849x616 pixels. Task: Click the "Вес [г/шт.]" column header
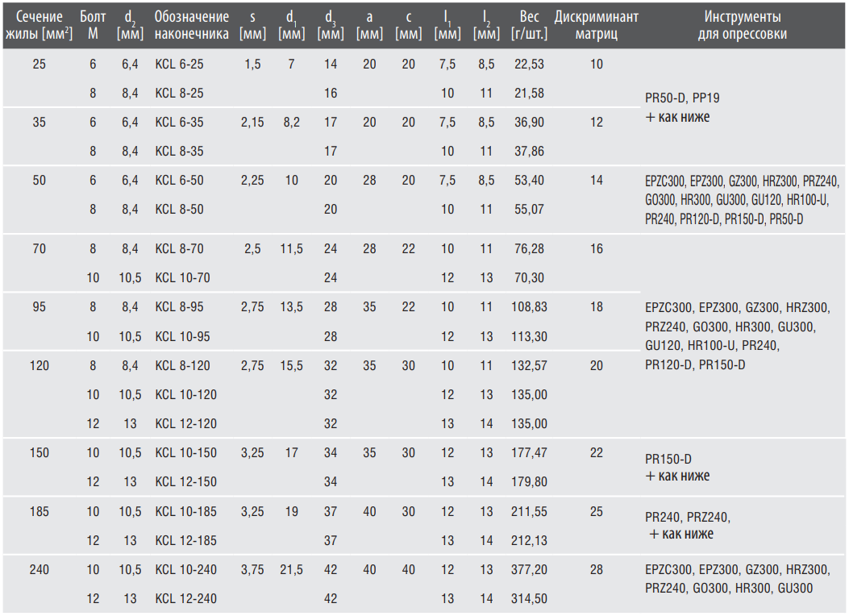529,26
